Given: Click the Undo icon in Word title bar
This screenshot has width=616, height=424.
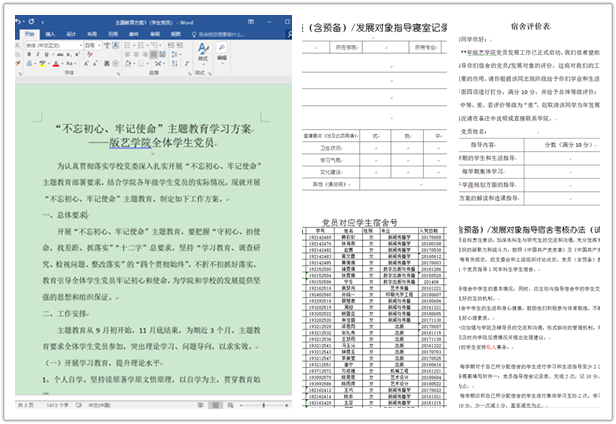Looking at the screenshot, I should pyautogui.click(x=18, y=22).
